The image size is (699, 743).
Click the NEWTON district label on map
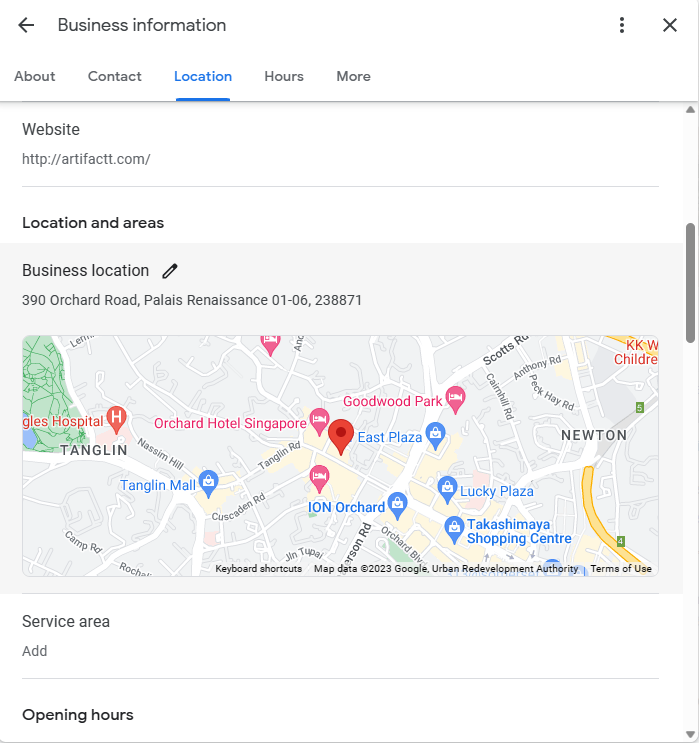(x=594, y=435)
